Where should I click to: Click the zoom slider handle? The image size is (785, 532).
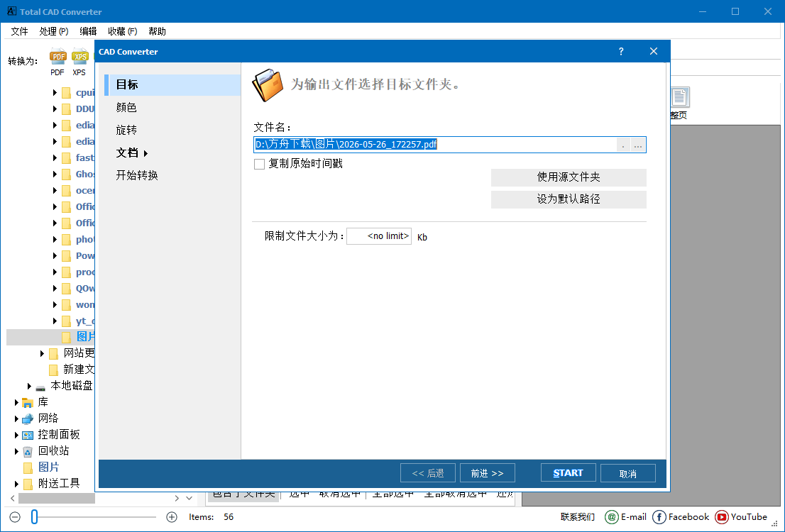pos(34,517)
